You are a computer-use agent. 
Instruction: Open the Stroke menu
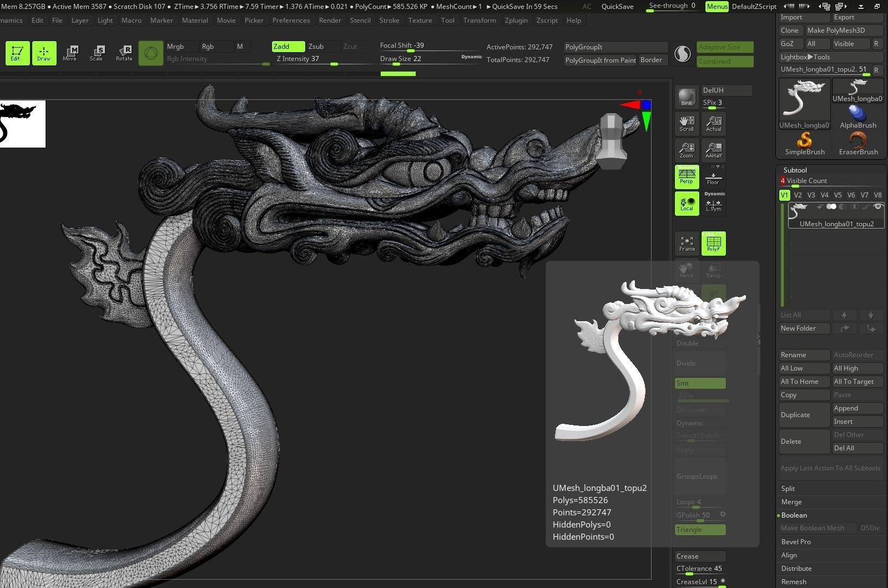tap(389, 21)
